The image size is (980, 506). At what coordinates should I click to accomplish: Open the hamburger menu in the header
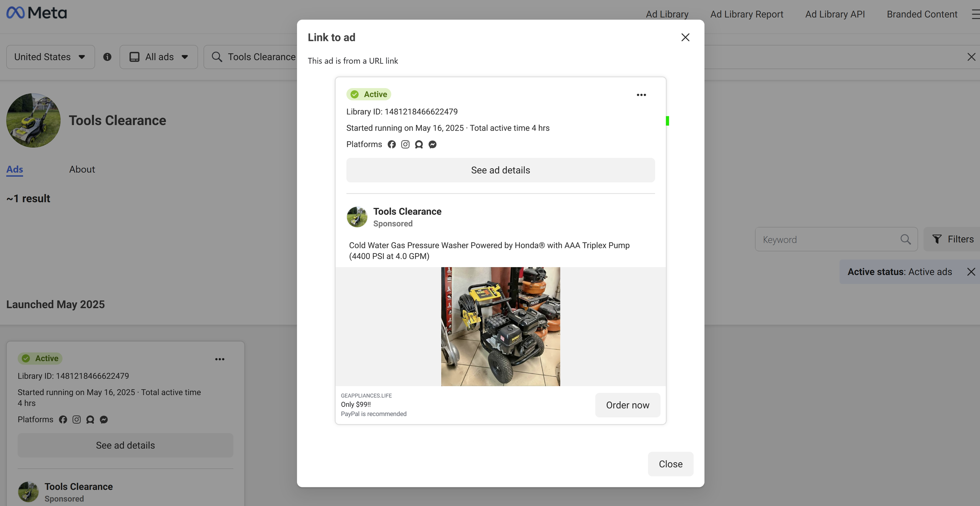pos(975,14)
